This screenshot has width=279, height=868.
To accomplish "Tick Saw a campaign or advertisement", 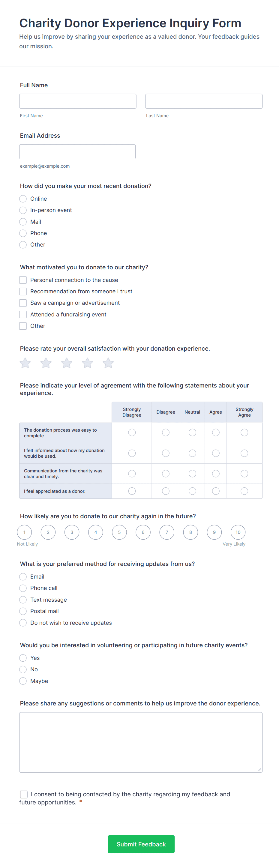I will [x=23, y=303].
